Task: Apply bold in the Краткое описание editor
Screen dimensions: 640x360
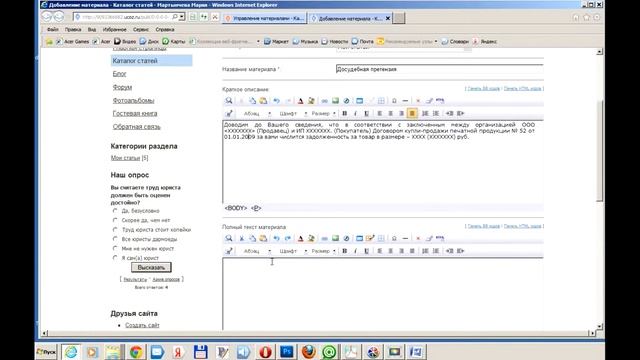Action: click(344, 113)
